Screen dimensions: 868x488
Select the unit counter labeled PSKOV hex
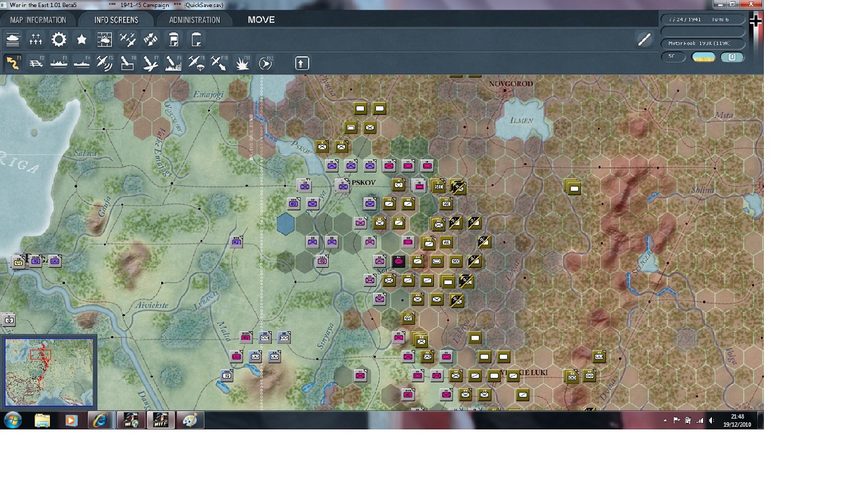pos(342,186)
